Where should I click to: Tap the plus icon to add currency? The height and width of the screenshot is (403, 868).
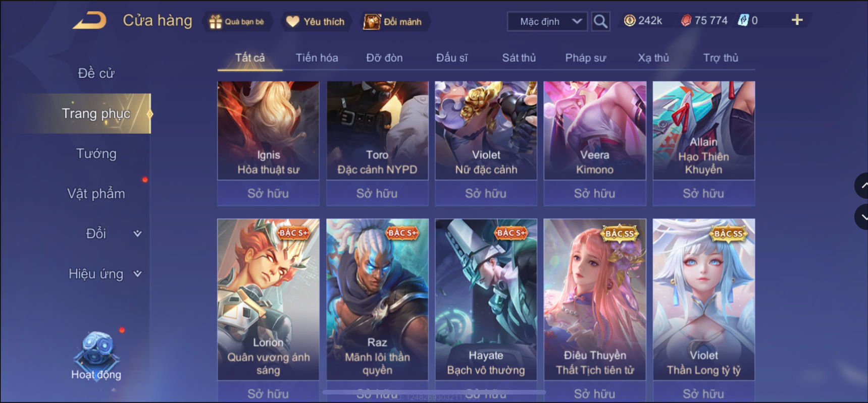coord(797,20)
